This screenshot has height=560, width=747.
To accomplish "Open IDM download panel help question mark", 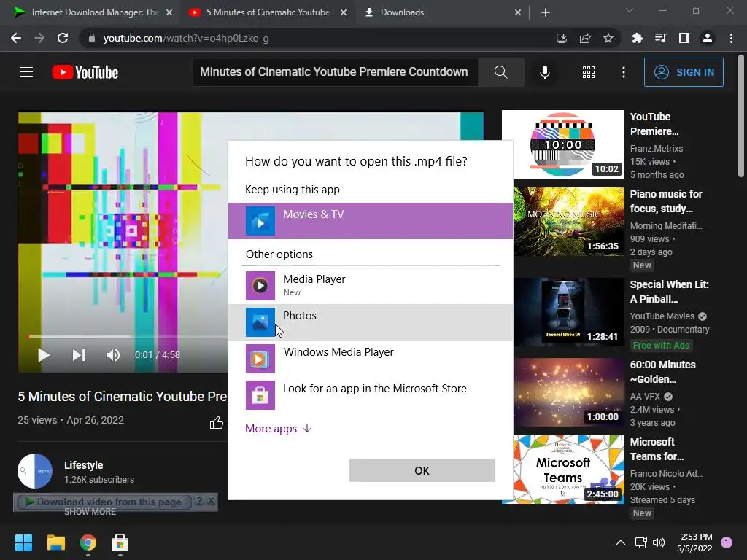I will [x=200, y=502].
